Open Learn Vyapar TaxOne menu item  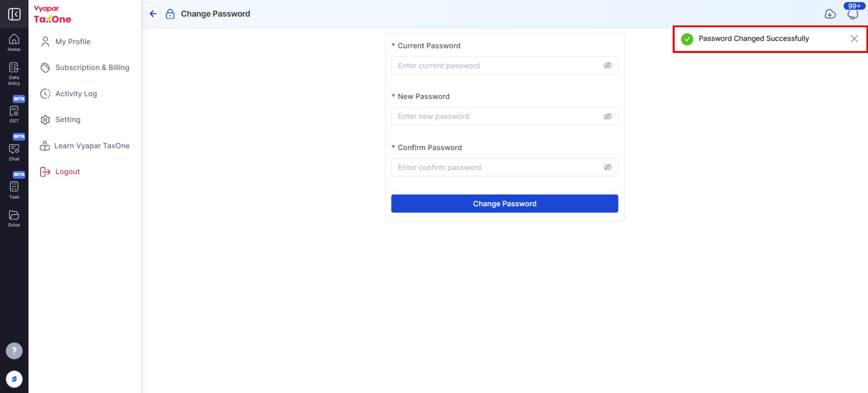85,146
